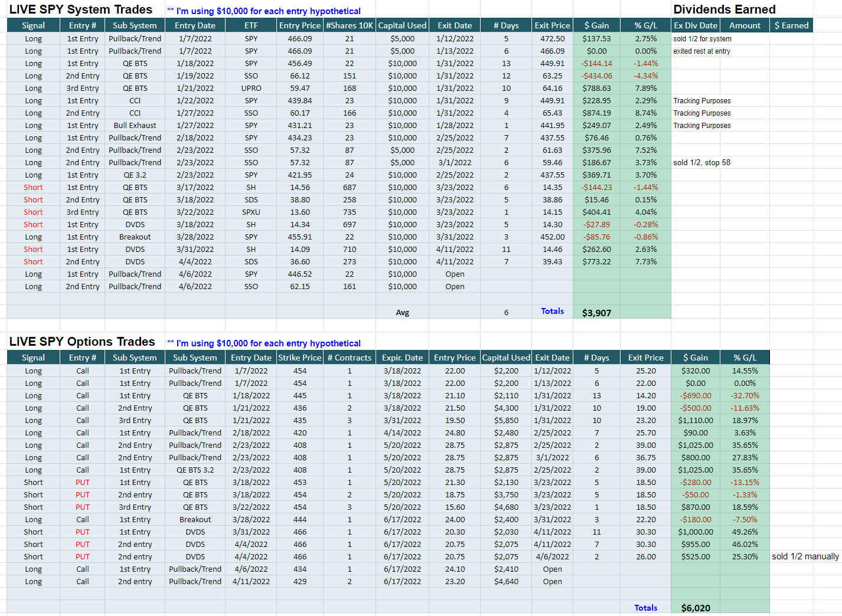842x616 pixels.
Task: Click the -$180.00 options loss cell
Action: (696, 519)
